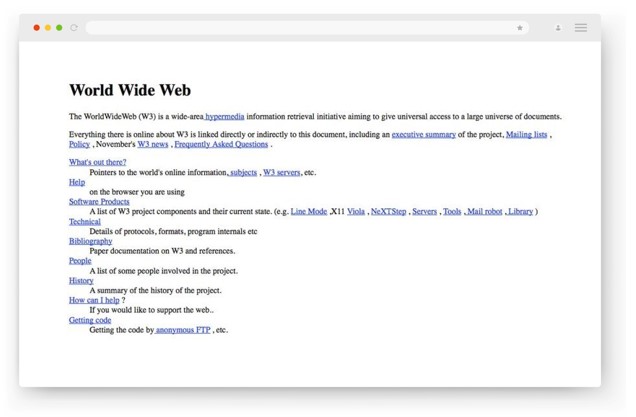Image resolution: width=636 pixels, height=417 pixels.
Task: Click the World Wide Web heading
Action: click(x=130, y=90)
